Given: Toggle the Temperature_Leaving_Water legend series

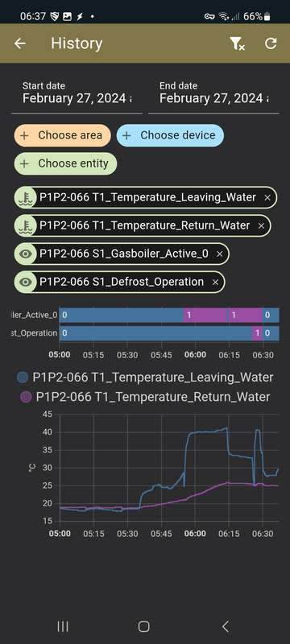Looking at the screenshot, I should (145, 377).
